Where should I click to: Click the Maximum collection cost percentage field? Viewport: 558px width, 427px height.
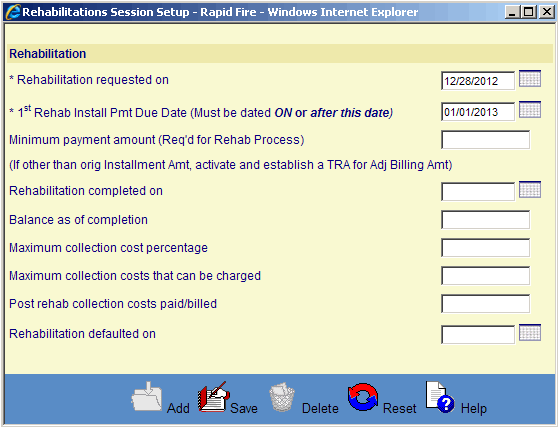(x=486, y=248)
